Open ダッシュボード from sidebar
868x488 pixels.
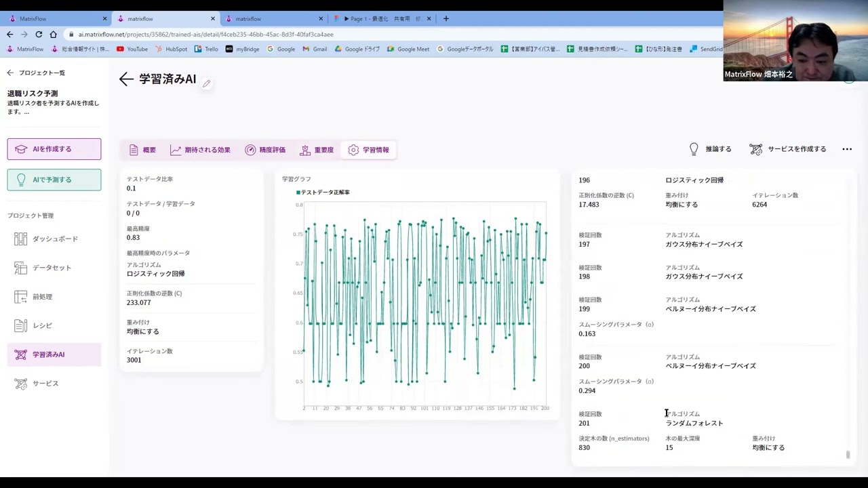point(54,239)
